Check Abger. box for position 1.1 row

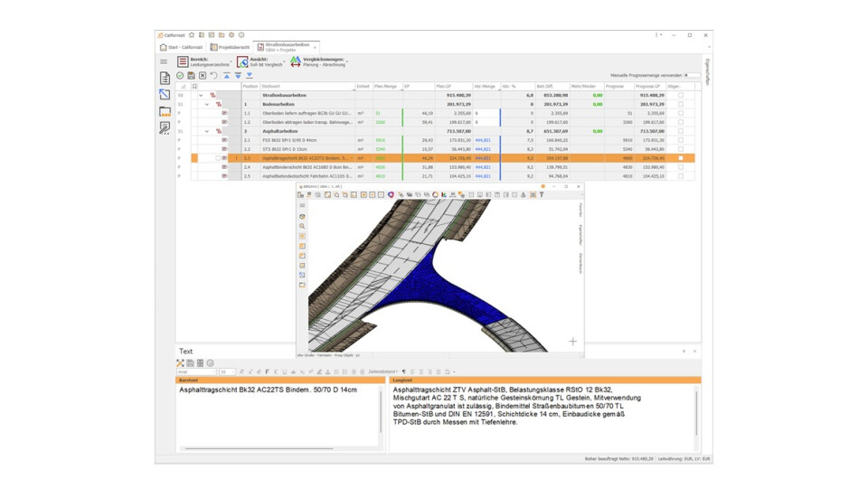pos(681,113)
